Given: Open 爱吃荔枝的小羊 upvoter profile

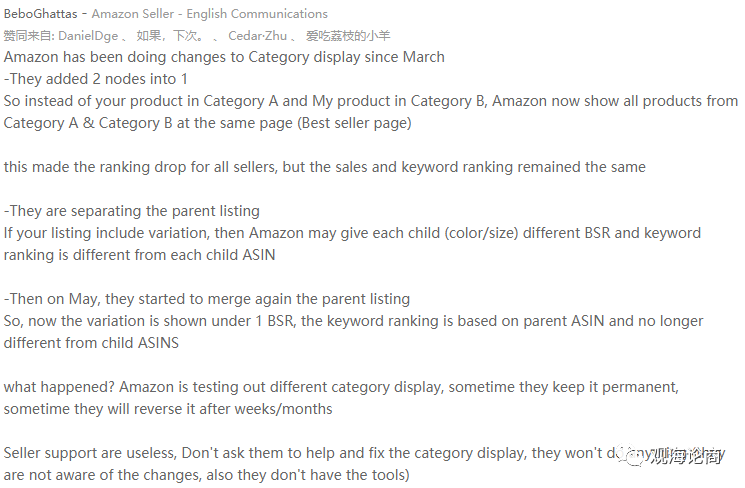Looking at the screenshot, I should pyautogui.click(x=348, y=36).
